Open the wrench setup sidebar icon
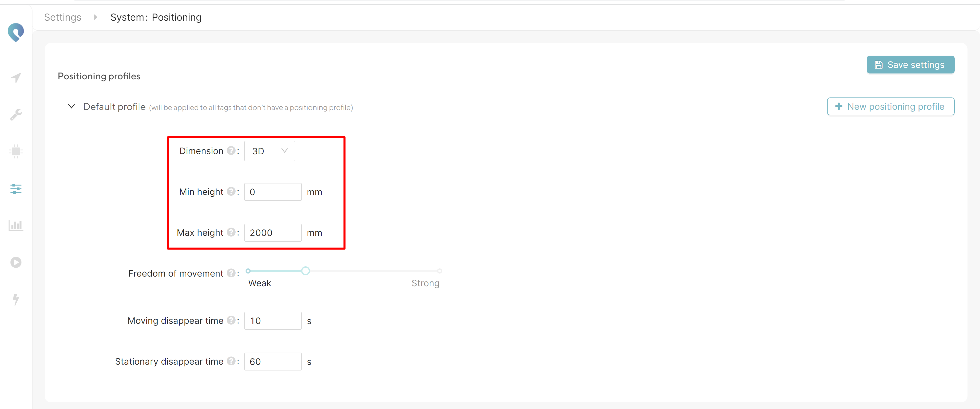The image size is (980, 409). (16, 114)
